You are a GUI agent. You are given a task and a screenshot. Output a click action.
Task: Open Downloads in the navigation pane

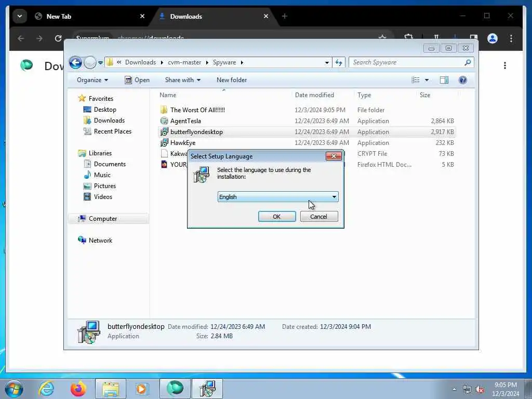109,121
